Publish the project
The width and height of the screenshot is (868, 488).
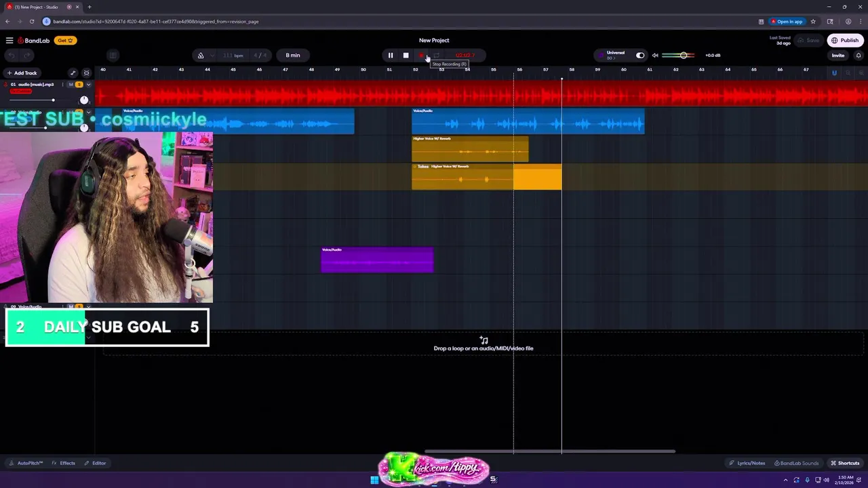coord(845,41)
